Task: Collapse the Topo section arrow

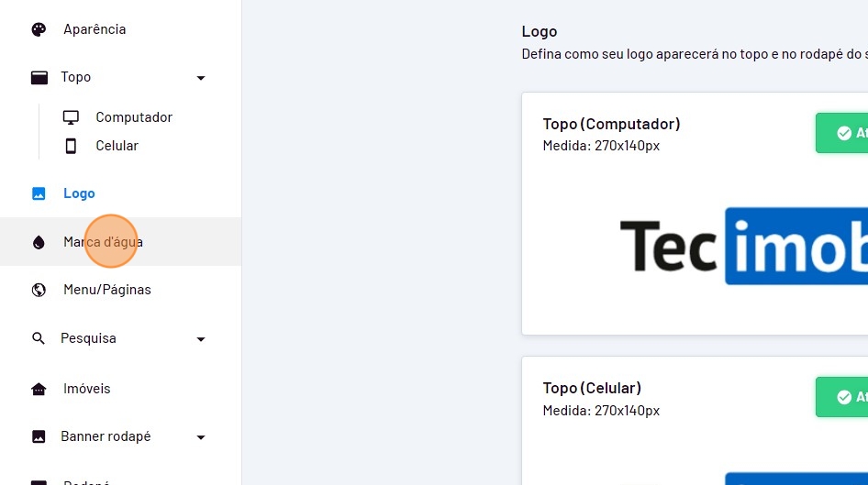Action: pos(201,78)
